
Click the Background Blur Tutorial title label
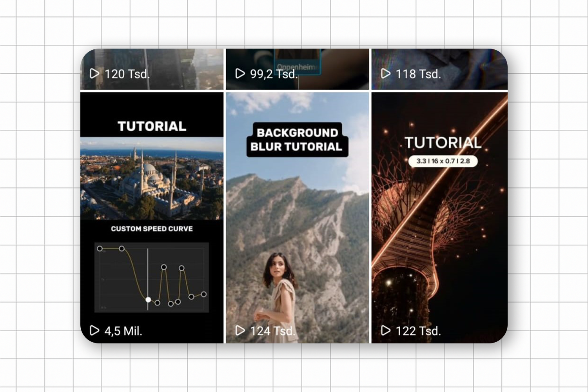click(297, 140)
